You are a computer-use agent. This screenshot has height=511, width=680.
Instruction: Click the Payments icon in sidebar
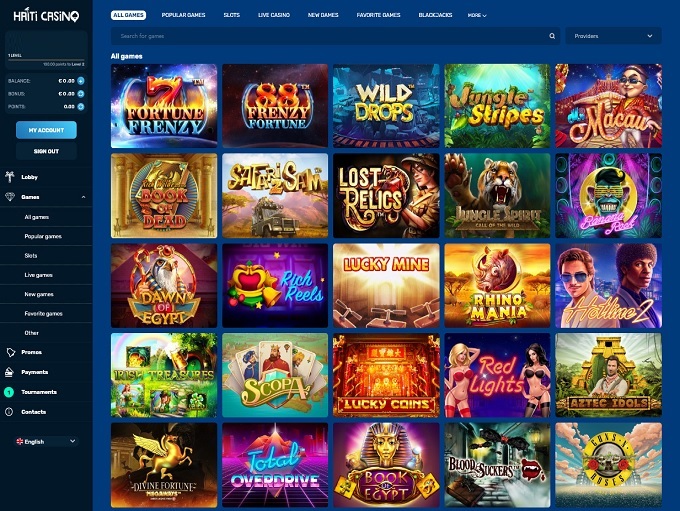click(10, 372)
